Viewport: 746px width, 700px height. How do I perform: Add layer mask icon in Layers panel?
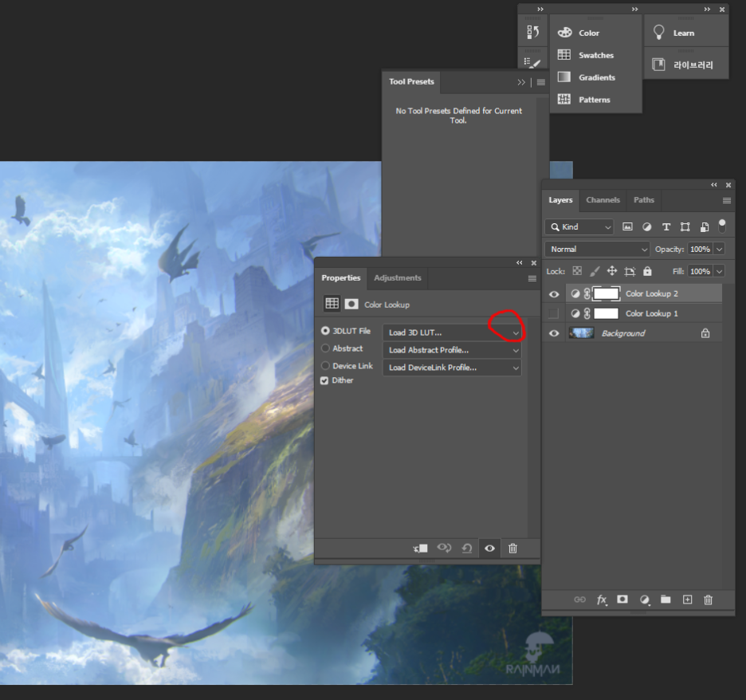point(622,599)
